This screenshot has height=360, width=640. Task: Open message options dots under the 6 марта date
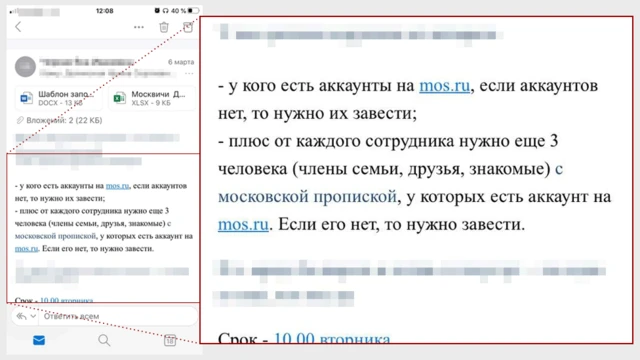tap(189, 74)
